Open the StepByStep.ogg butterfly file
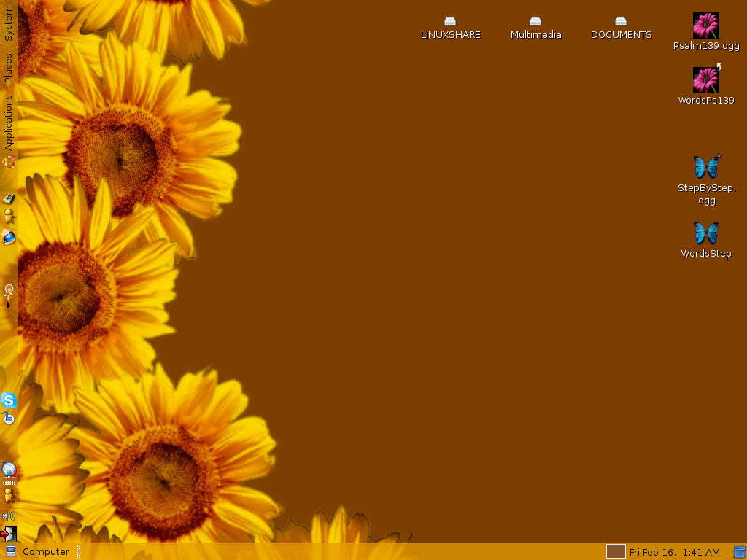Viewport: 747px width, 560px height. tap(705, 167)
